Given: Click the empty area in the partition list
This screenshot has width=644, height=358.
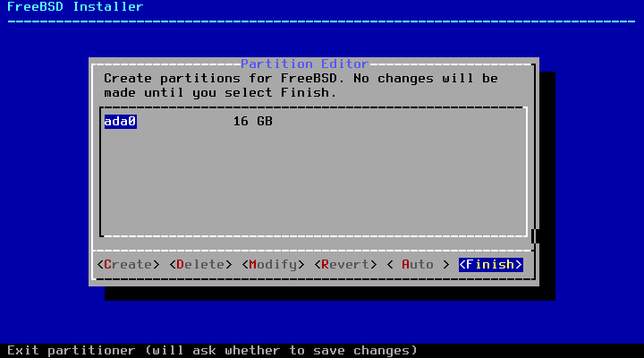Looking at the screenshot, I should [x=313, y=181].
